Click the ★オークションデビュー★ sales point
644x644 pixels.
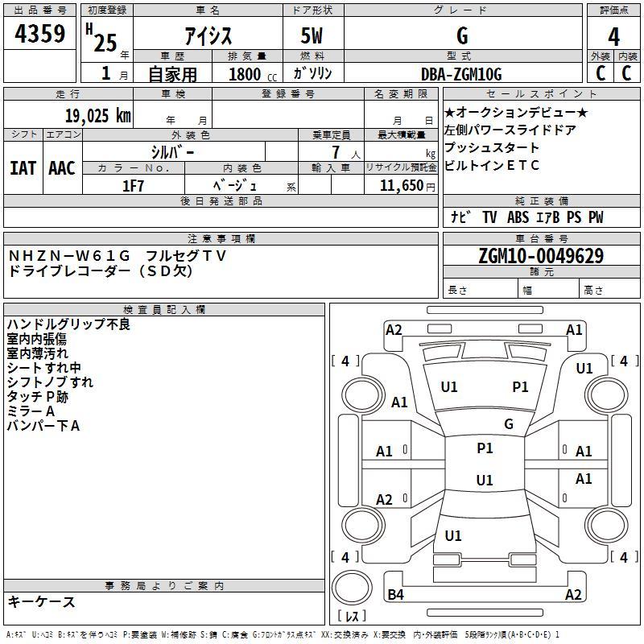(x=516, y=112)
